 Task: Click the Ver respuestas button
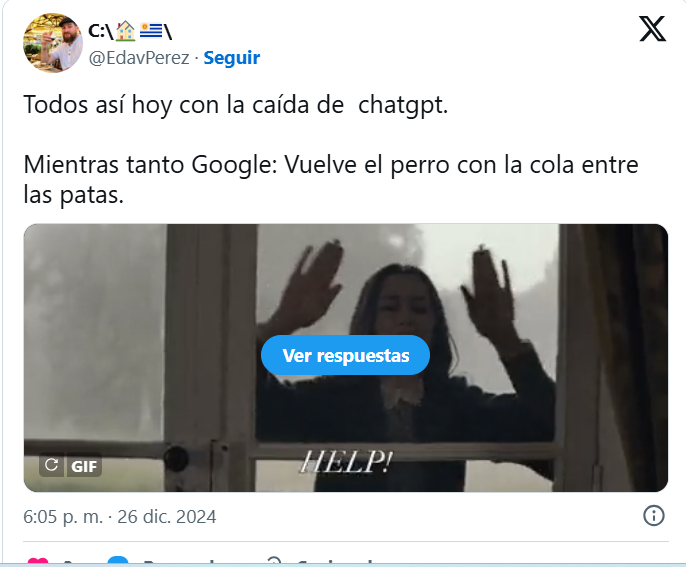[x=345, y=355]
